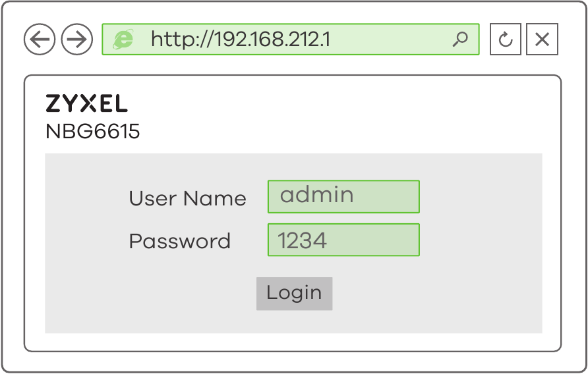Click the Internet Explorer logo in address bar

(x=123, y=40)
